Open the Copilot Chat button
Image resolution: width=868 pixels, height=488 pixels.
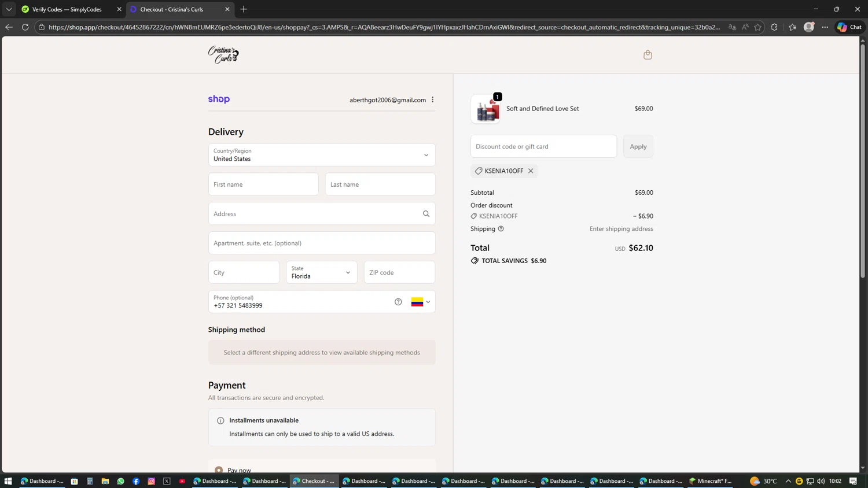pyautogui.click(x=849, y=27)
